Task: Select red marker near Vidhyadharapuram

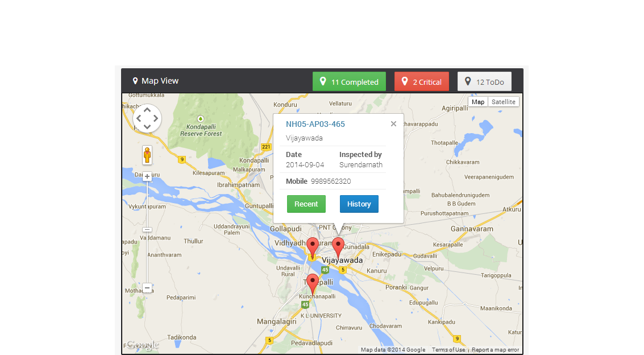Action: pyautogui.click(x=313, y=246)
